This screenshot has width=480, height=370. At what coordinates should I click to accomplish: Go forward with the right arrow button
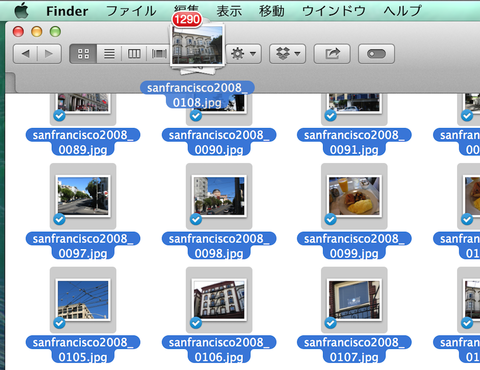point(49,54)
